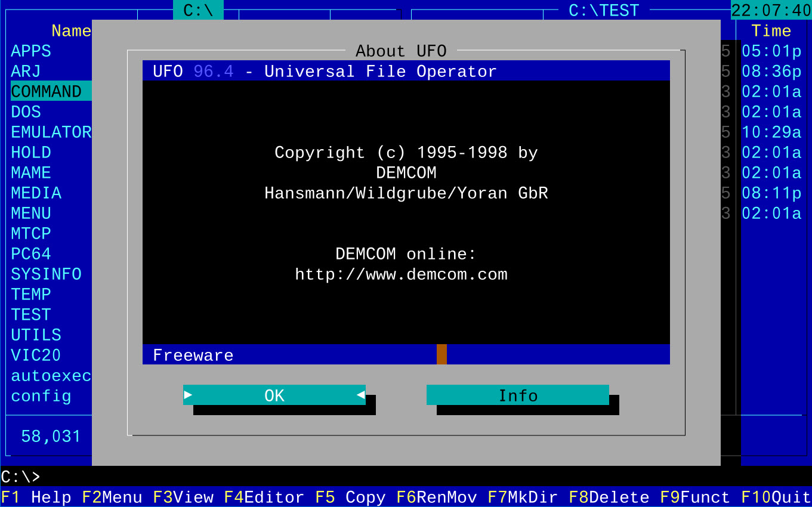The width and height of the screenshot is (812, 507).
Task: Select the MAME directory entry
Action: (x=31, y=172)
